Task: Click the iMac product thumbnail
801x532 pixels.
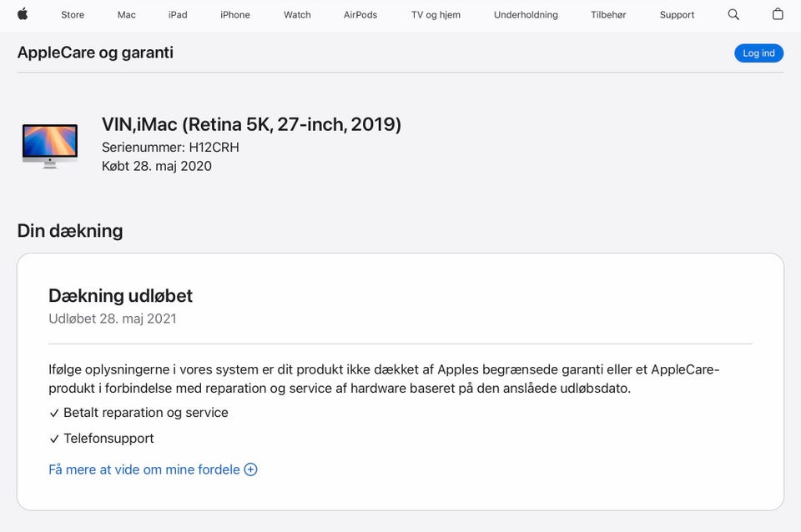Action: click(50, 146)
